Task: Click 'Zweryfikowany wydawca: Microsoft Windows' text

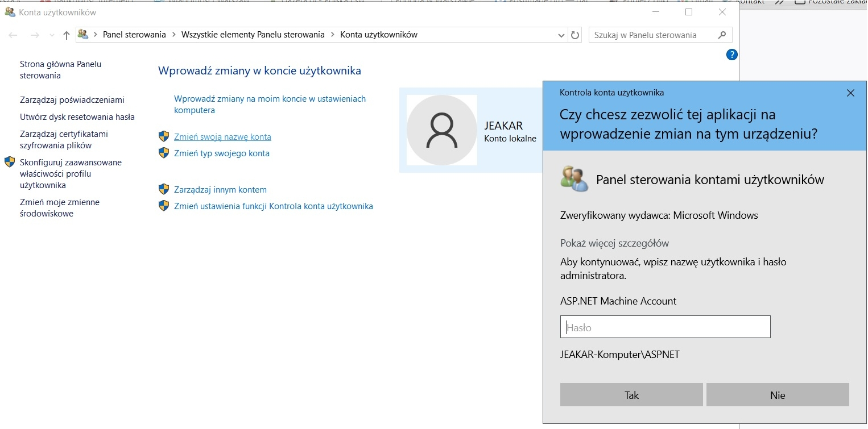Action: click(x=659, y=215)
